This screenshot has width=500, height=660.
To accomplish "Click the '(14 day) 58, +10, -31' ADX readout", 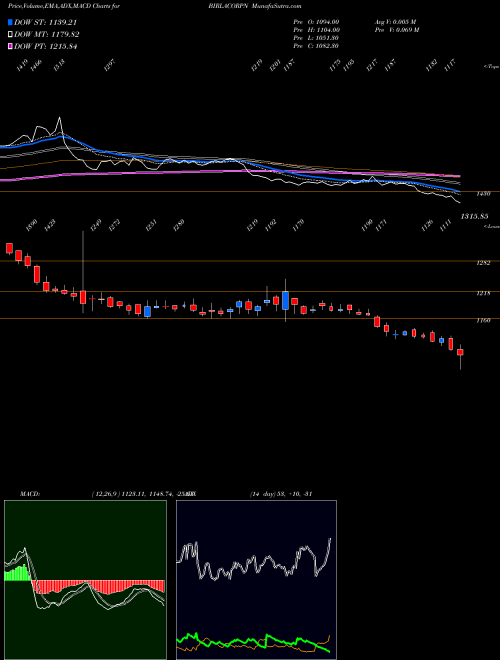I will pyautogui.click(x=280, y=494).
